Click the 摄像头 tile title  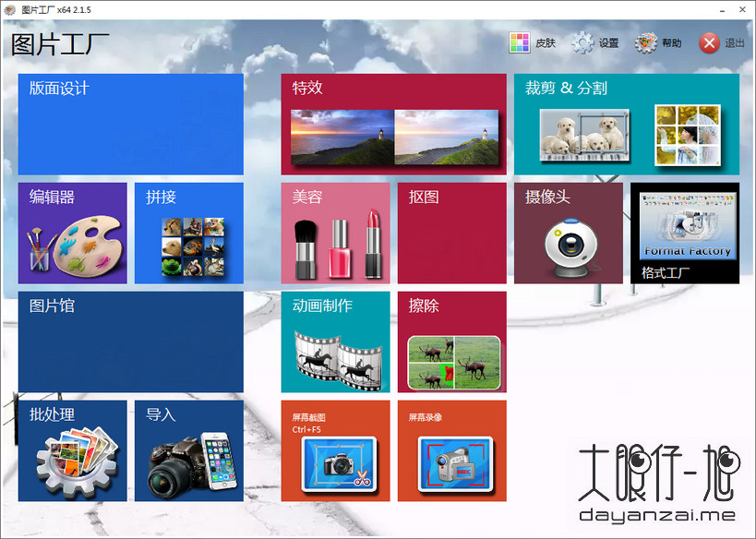pyautogui.click(x=547, y=197)
